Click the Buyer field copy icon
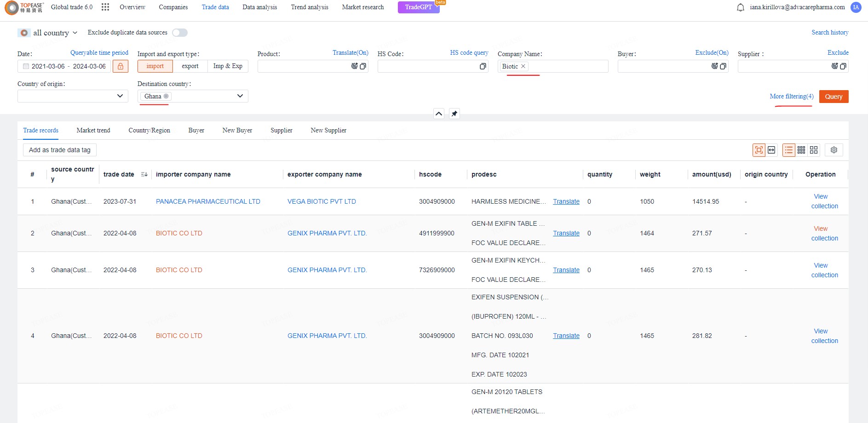Viewport: 868px width, 423px height. [x=723, y=66]
